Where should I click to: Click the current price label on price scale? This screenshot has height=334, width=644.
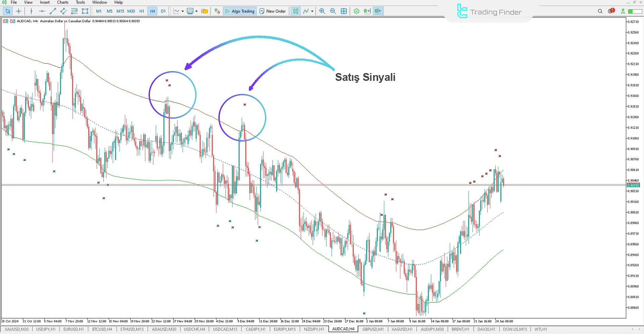[x=633, y=185]
